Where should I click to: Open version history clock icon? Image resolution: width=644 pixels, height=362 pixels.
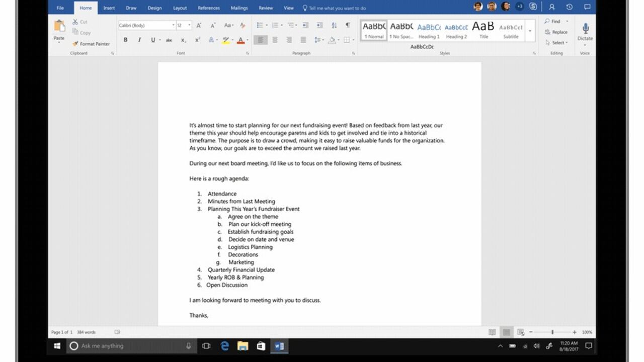click(x=569, y=7)
